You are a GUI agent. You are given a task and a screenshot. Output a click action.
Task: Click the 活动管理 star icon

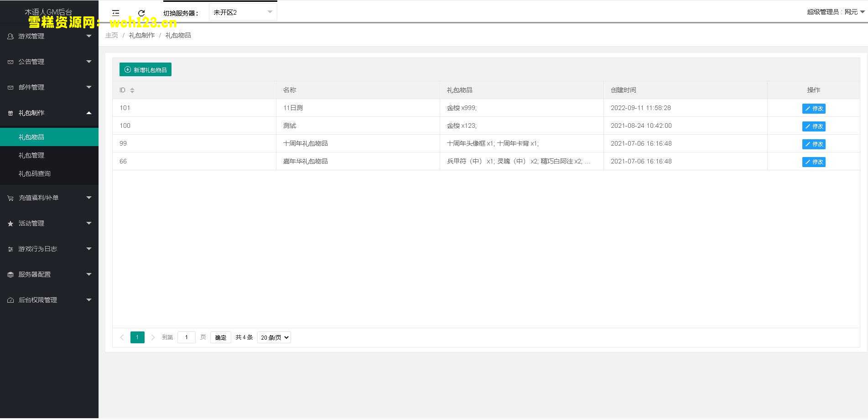pyautogui.click(x=10, y=223)
